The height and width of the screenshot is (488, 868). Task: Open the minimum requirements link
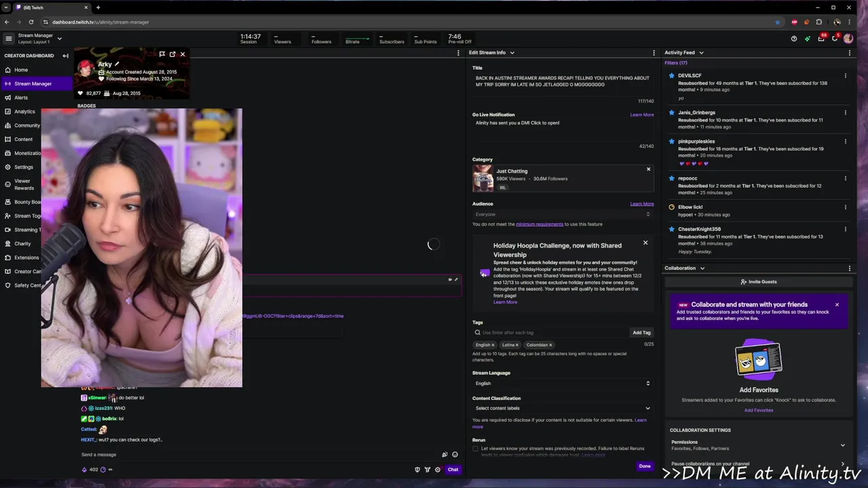[540, 224]
